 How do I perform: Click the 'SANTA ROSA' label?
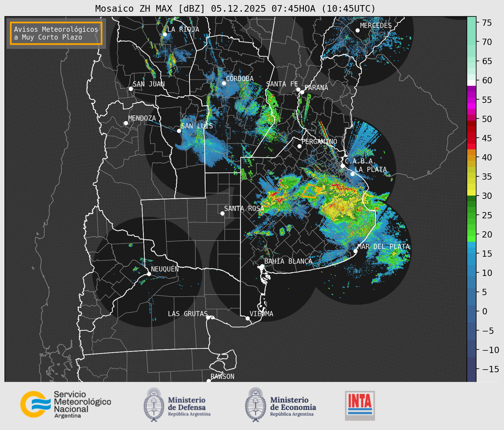tap(244, 208)
